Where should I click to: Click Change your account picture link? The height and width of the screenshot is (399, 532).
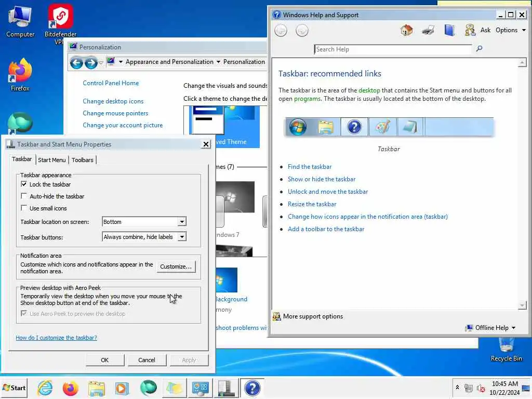pyautogui.click(x=123, y=125)
